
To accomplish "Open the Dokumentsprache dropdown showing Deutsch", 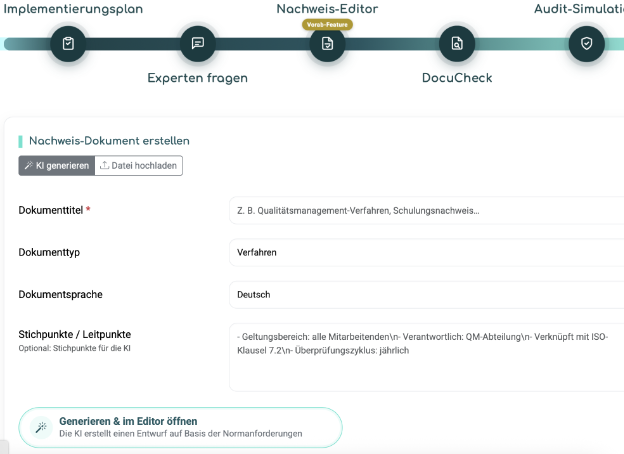I will click(x=427, y=294).
